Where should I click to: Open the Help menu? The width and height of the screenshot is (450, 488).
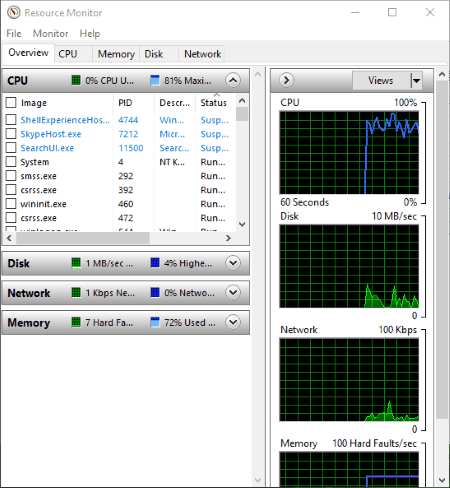click(x=90, y=33)
